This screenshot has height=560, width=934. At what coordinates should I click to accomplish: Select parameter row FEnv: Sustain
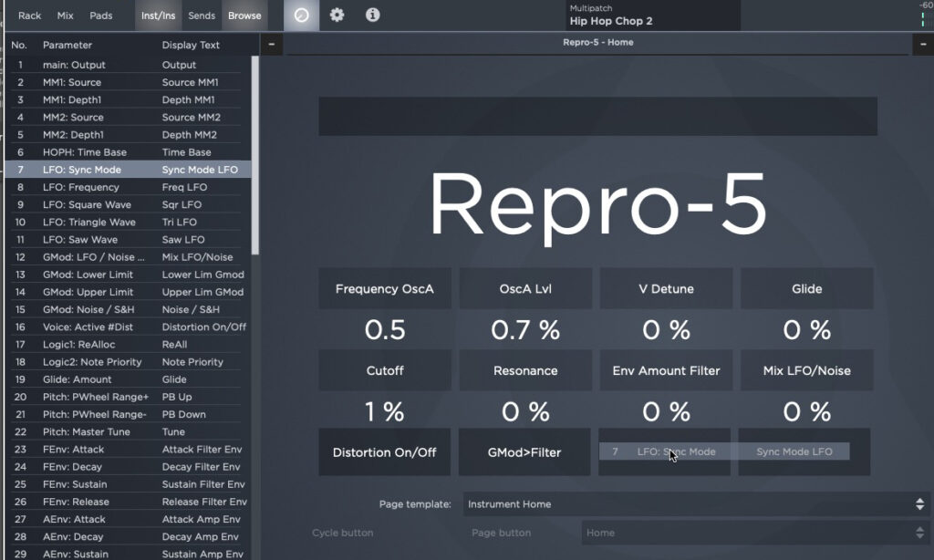click(x=128, y=484)
